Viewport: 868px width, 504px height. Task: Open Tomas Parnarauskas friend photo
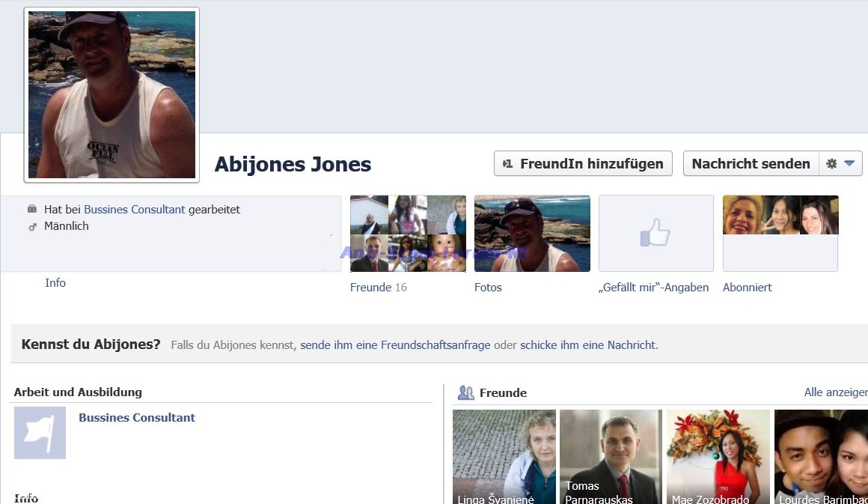click(611, 456)
